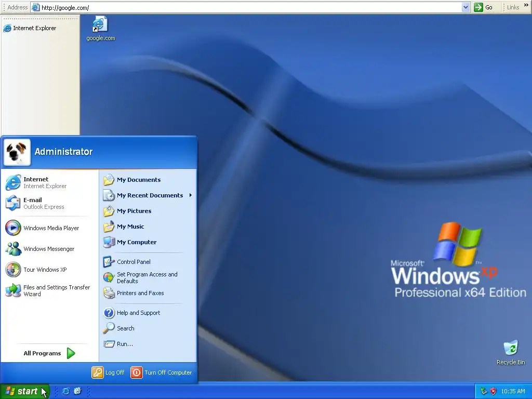Select the Recycle Bin icon

(511, 353)
